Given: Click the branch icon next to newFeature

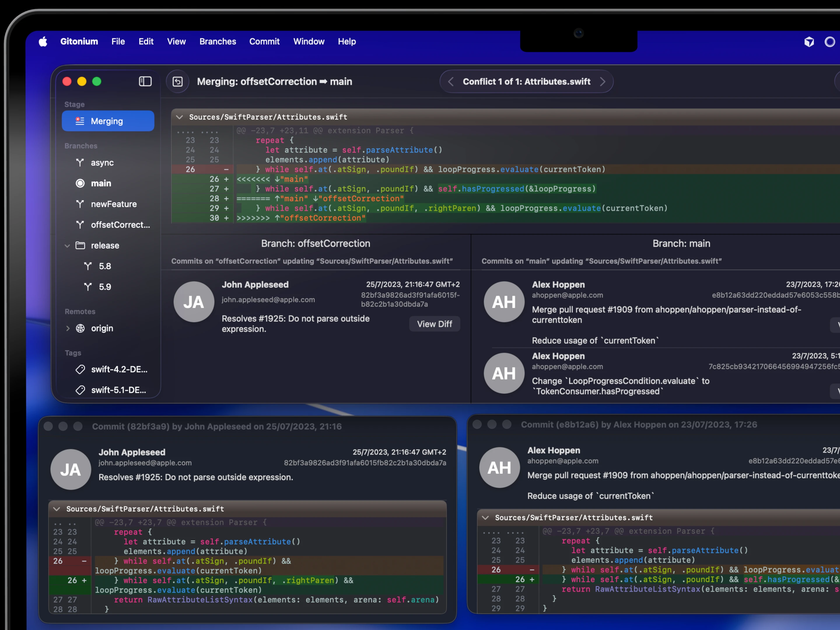Looking at the screenshot, I should 80,204.
